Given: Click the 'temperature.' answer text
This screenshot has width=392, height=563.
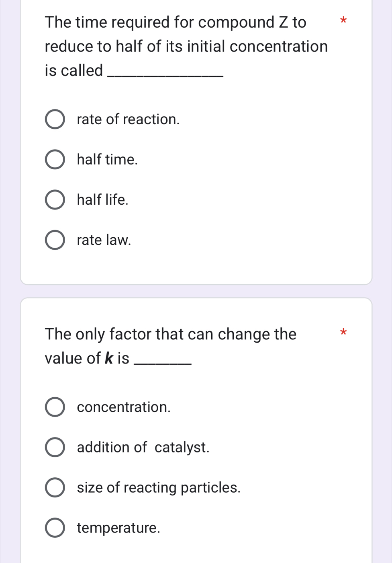Looking at the screenshot, I should (118, 528).
